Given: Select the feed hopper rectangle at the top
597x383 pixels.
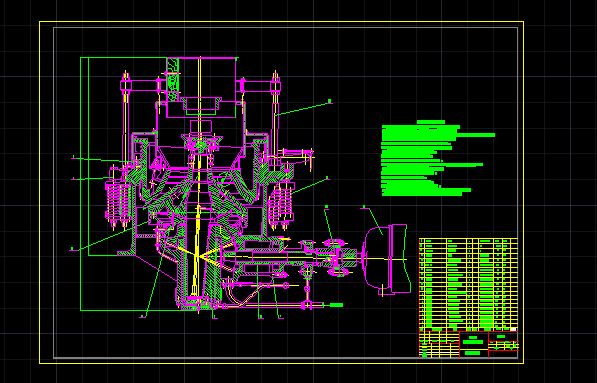Looking at the screenshot, I should click(x=201, y=88).
